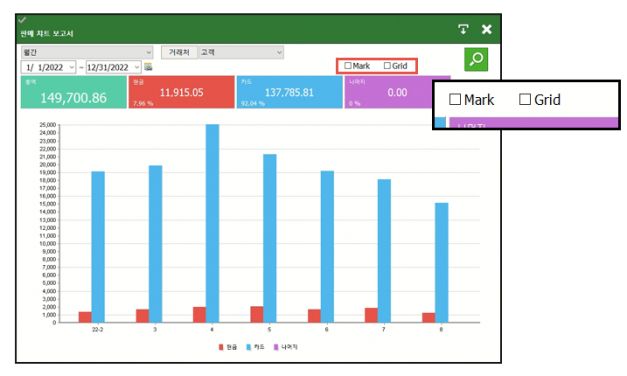Open the 1/1/2022 start date picker arrow
This screenshot has width=627, height=376.
(72, 67)
